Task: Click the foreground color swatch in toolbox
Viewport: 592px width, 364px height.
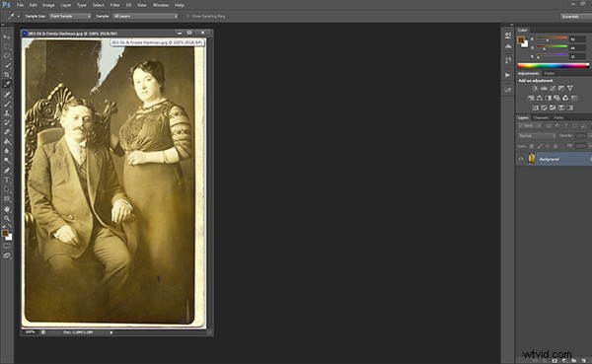Action: 5,234
